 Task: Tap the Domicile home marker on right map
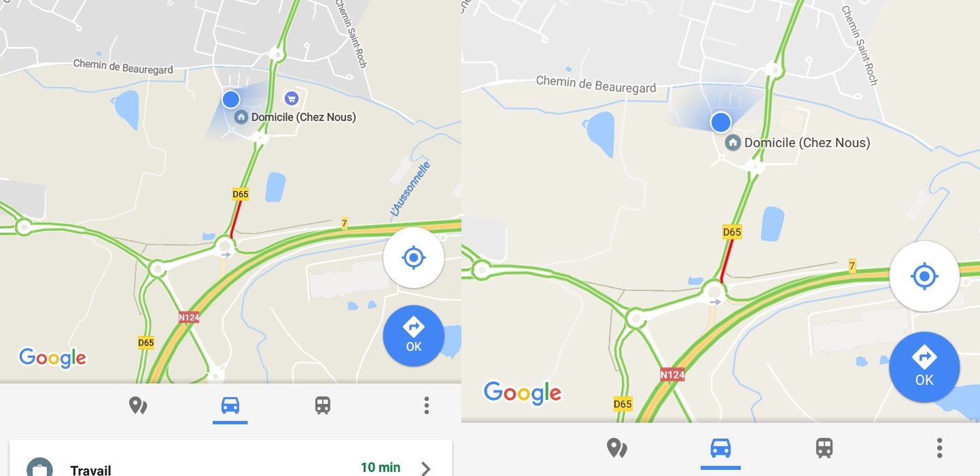coord(733,143)
